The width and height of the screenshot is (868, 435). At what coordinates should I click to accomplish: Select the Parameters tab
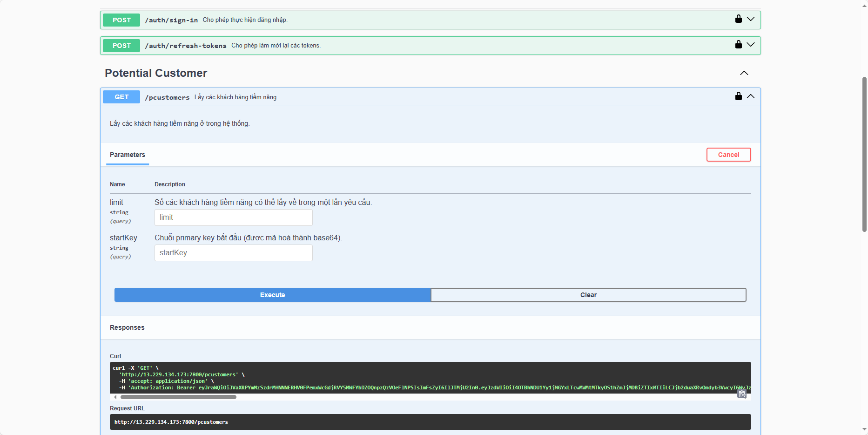(128, 155)
